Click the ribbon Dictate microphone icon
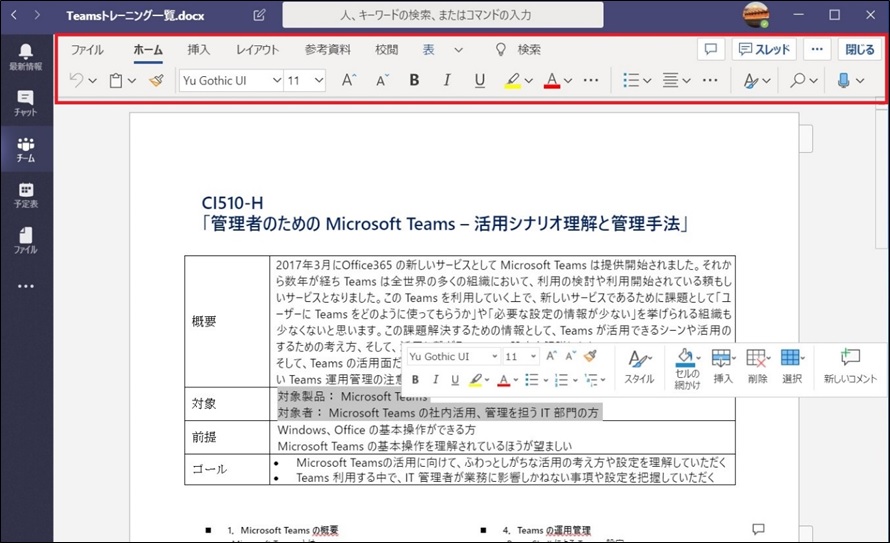890x543 pixels. click(843, 81)
